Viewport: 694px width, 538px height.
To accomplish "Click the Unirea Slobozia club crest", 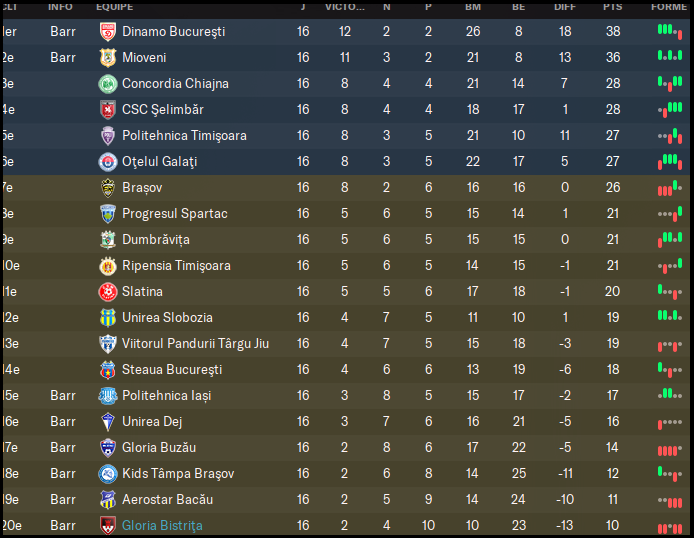I will tap(108, 317).
